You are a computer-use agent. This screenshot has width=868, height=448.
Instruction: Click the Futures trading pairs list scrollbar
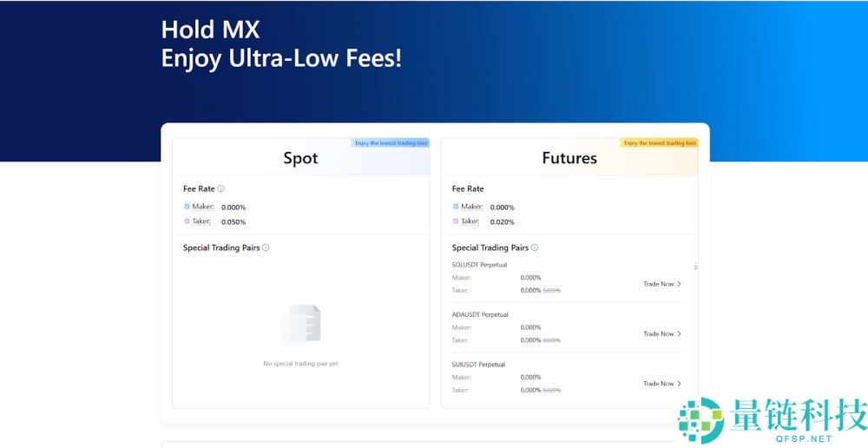(695, 267)
